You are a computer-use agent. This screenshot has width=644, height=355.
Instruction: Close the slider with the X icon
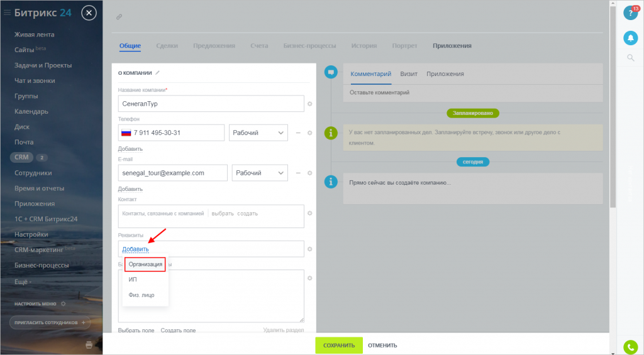coord(90,13)
